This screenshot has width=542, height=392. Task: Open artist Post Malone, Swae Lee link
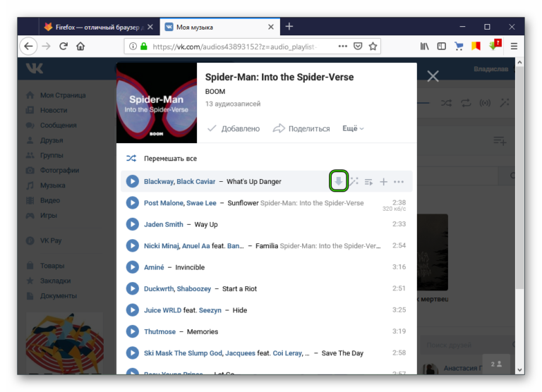coord(180,203)
